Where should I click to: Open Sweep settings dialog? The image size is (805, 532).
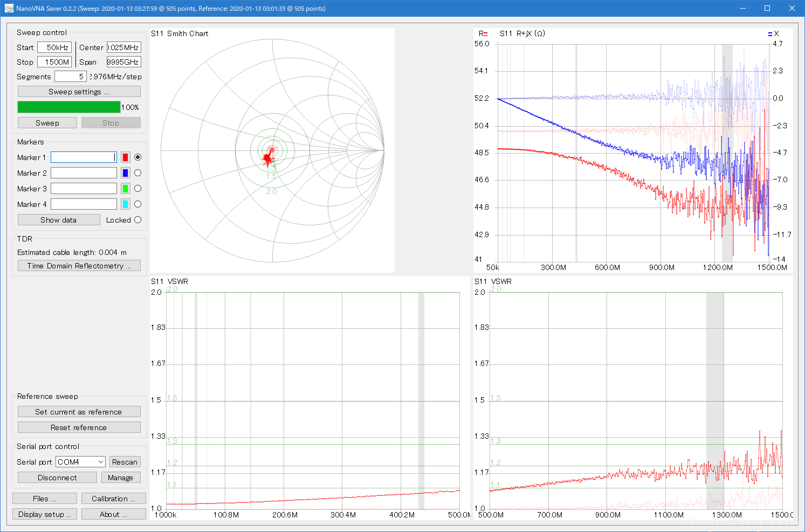tap(79, 92)
